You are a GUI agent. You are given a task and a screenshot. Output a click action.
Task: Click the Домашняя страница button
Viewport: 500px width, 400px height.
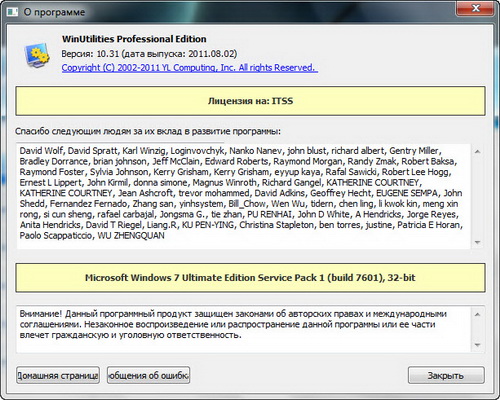coord(58,375)
